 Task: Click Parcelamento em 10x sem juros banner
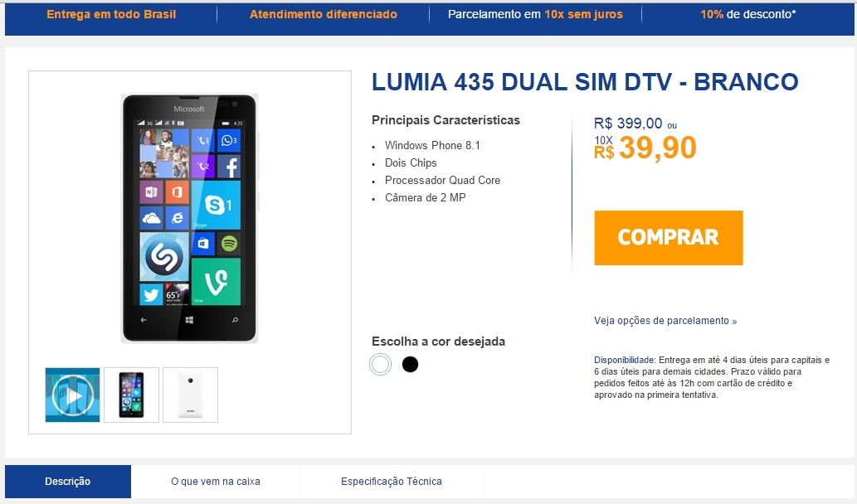(535, 14)
